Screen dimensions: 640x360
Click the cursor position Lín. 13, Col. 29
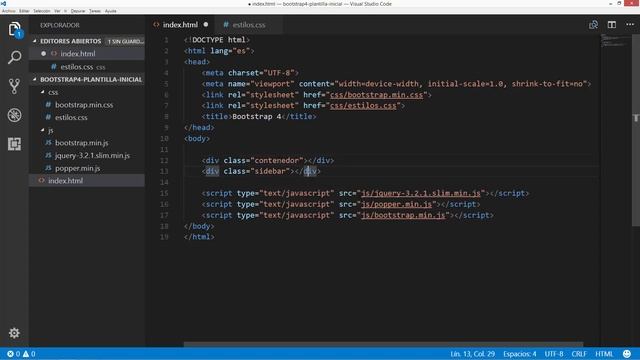coord(472,354)
